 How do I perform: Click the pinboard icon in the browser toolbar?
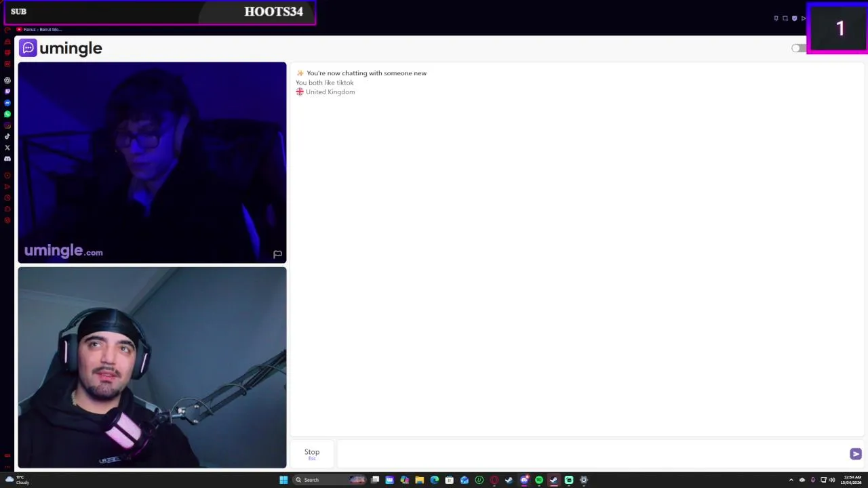pyautogui.click(x=776, y=18)
